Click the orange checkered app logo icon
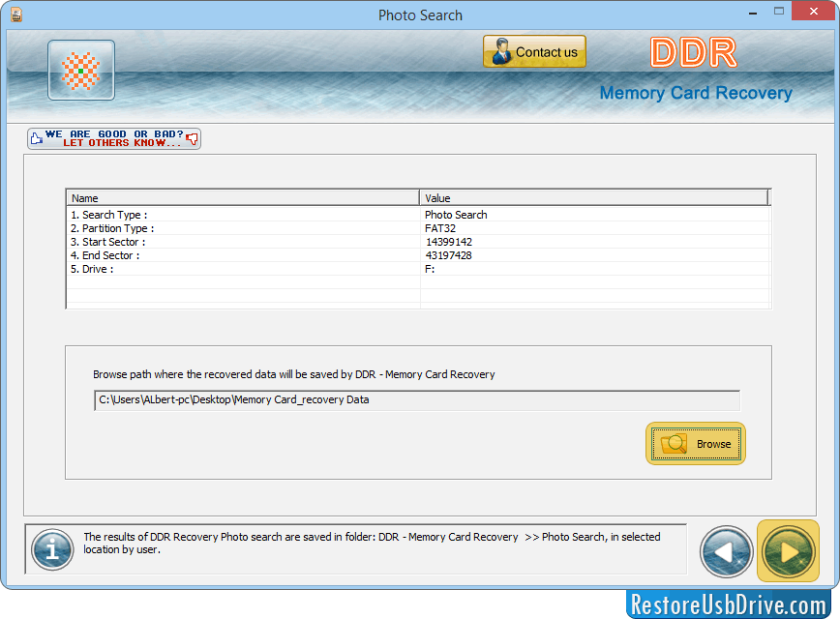The image size is (840, 619). click(x=81, y=71)
